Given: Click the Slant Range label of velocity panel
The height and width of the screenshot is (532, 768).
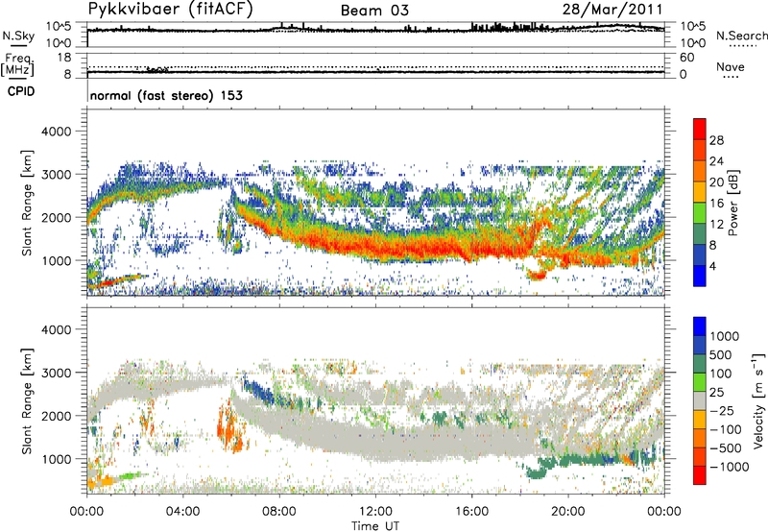Looking at the screenshot, I should coord(27,401).
